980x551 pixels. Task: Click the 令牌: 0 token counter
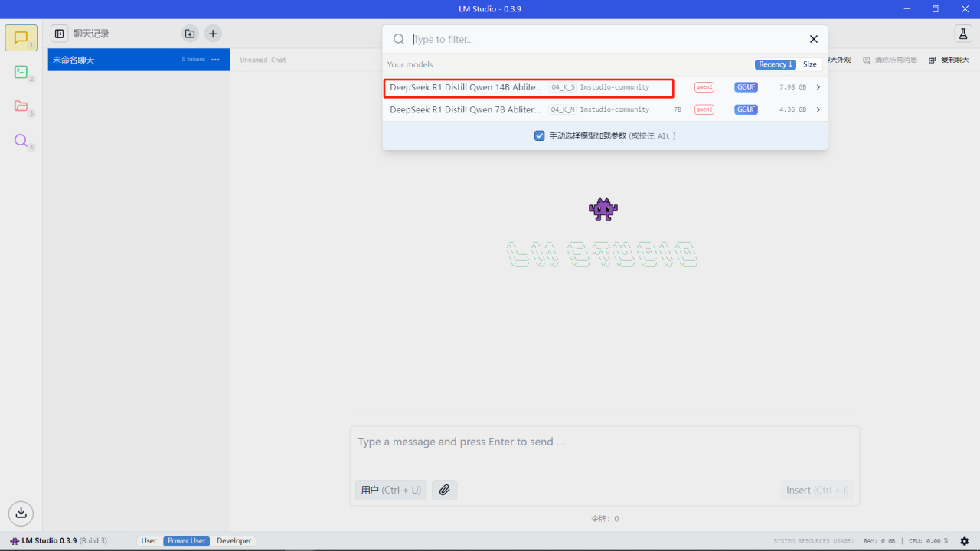tap(605, 519)
